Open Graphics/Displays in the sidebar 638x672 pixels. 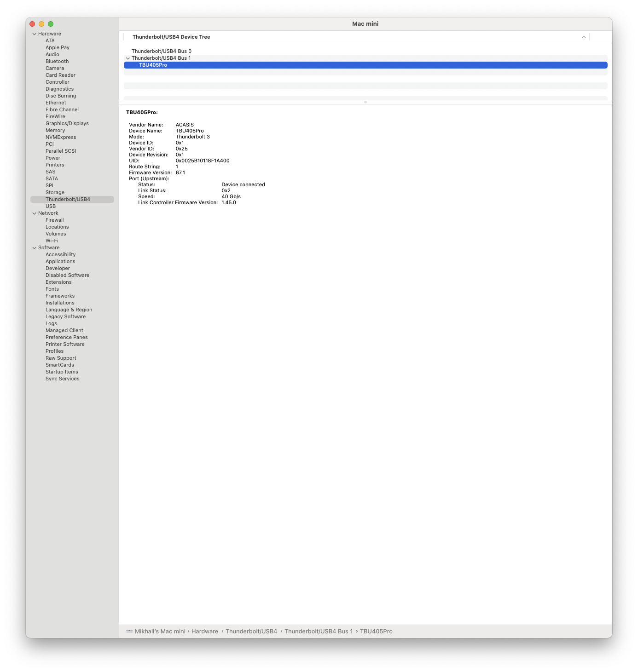pos(67,124)
